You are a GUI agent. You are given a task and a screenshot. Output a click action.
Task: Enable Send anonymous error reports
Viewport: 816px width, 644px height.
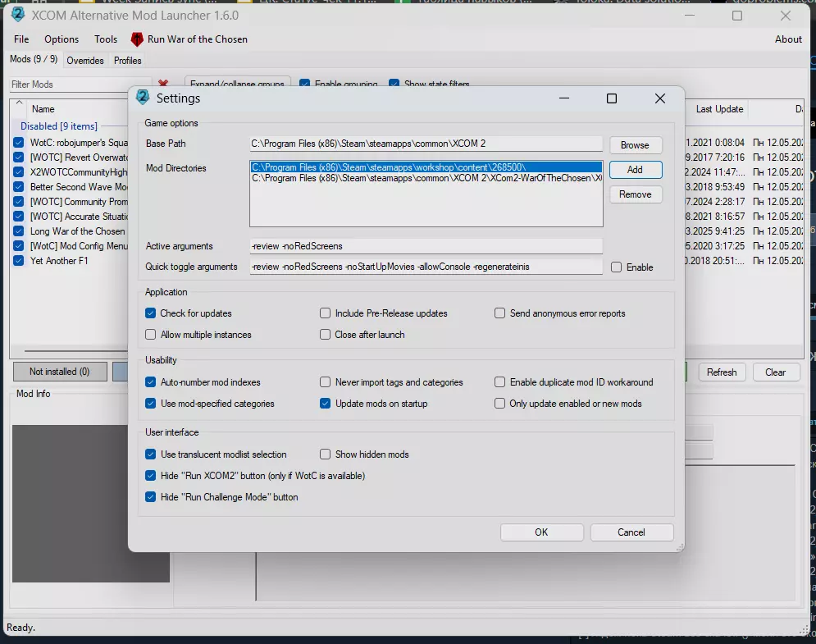499,313
